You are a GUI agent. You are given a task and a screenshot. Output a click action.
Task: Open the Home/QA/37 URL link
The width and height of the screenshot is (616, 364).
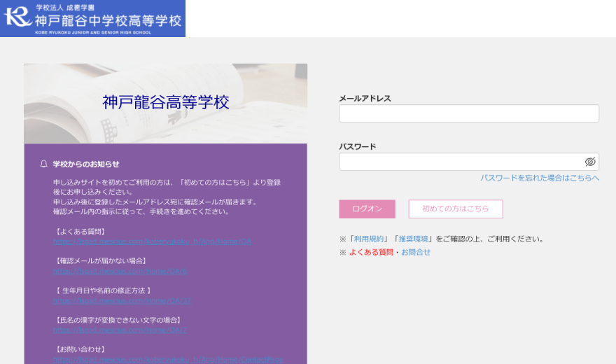click(122, 301)
